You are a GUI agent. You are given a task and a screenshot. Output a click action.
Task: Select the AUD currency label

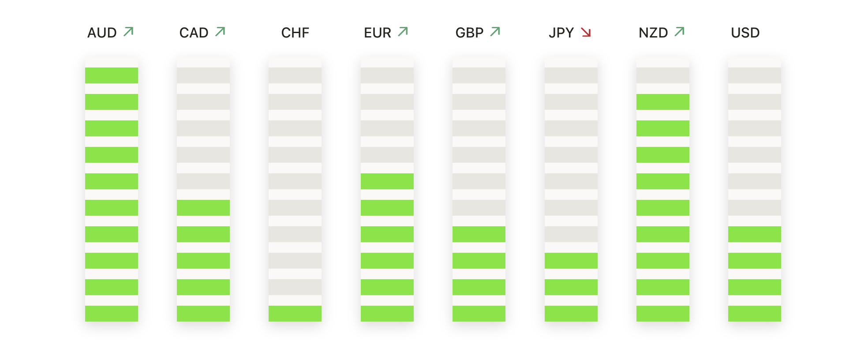pyautogui.click(x=102, y=33)
